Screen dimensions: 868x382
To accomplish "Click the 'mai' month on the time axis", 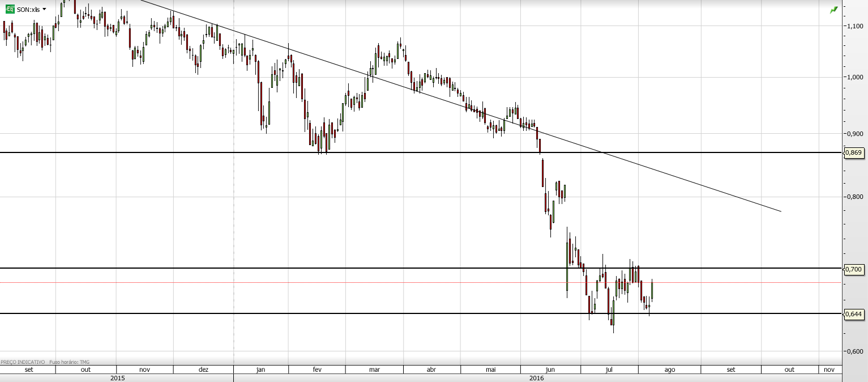I will pyautogui.click(x=491, y=370).
